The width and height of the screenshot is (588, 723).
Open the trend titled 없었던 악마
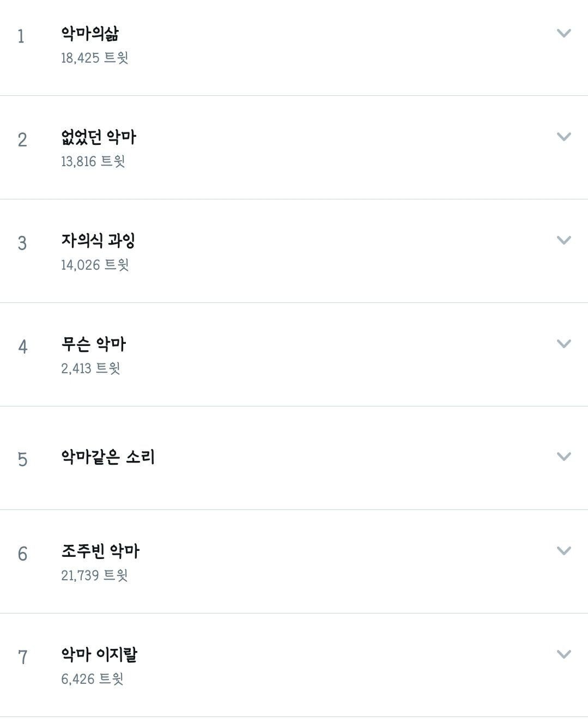99,137
